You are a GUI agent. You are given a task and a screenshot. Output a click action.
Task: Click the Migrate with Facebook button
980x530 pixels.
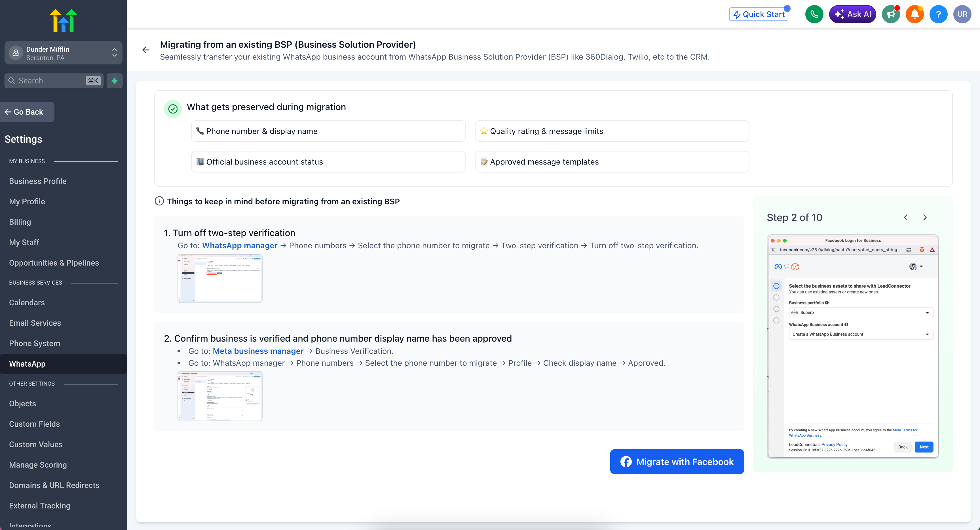pos(677,462)
